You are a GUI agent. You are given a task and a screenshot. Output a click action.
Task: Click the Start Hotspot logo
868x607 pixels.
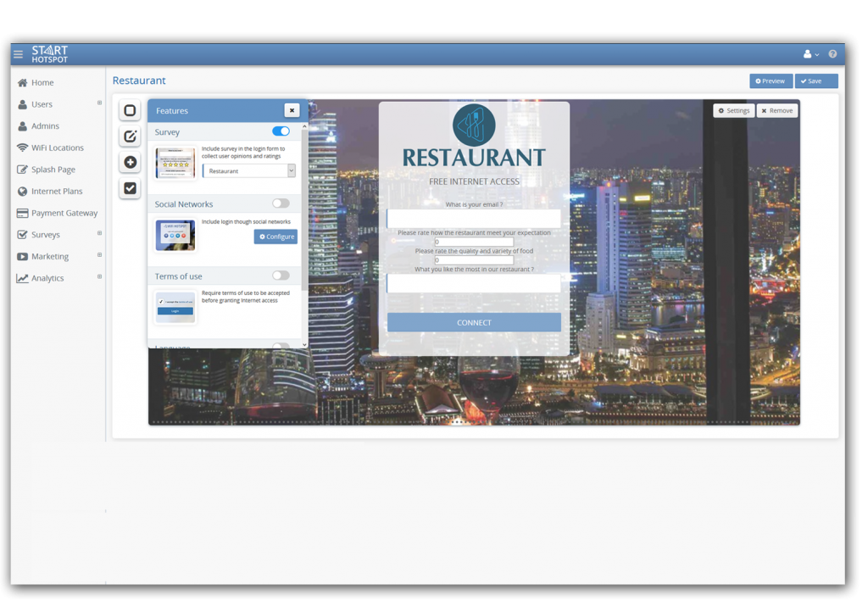coord(50,54)
